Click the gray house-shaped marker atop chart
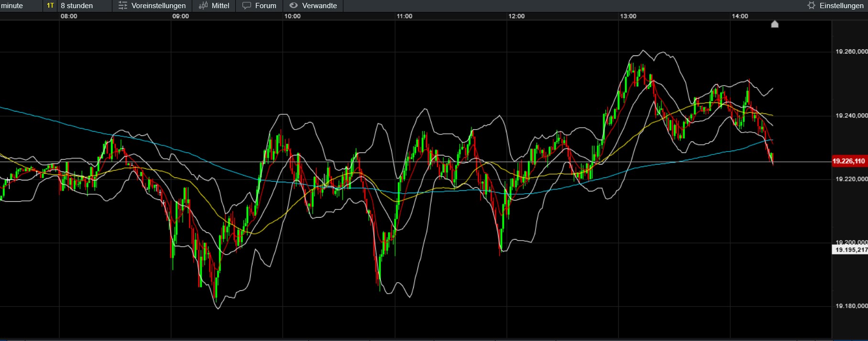The width and height of the screenshot is (868, 341). pyautogui.click(x=775, y=24)
